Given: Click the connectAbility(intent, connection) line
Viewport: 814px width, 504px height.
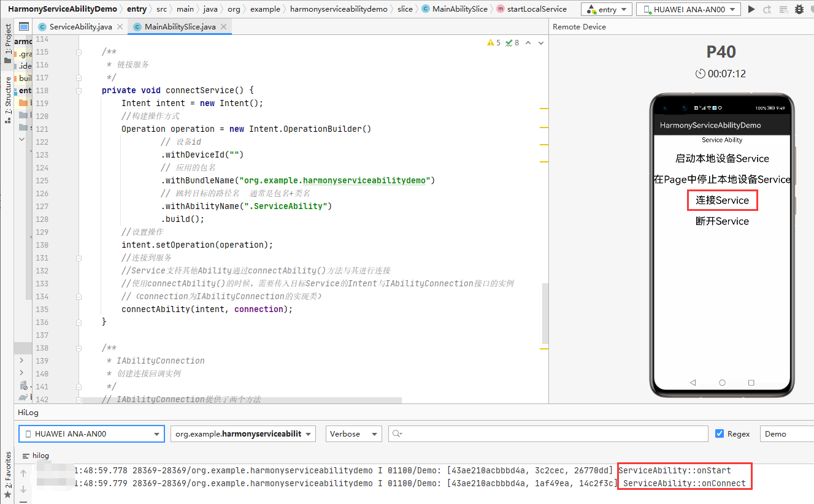Looking at the screenshot, I should pos(207,309).
